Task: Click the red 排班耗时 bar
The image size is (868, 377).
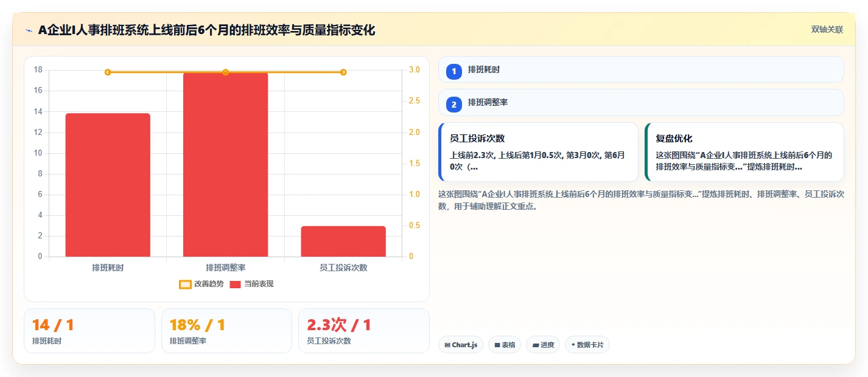Action: coord(108,185)
